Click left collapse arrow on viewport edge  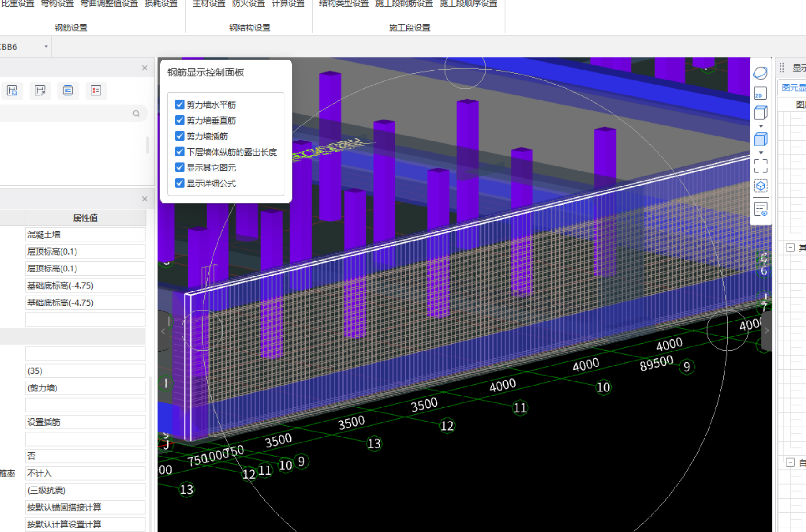click(163, 331)
